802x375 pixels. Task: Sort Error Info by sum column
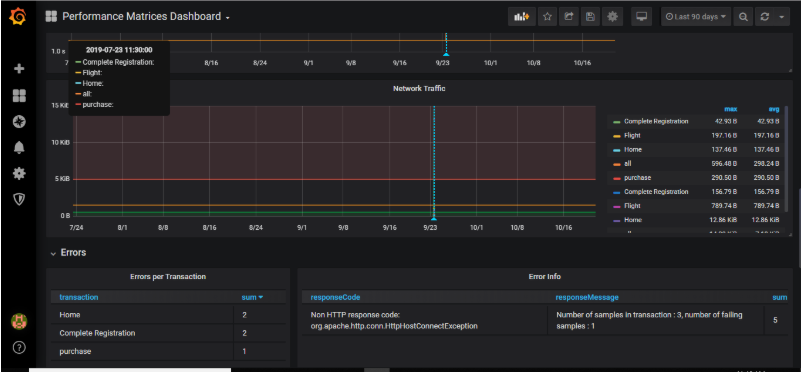pos(779,297)
